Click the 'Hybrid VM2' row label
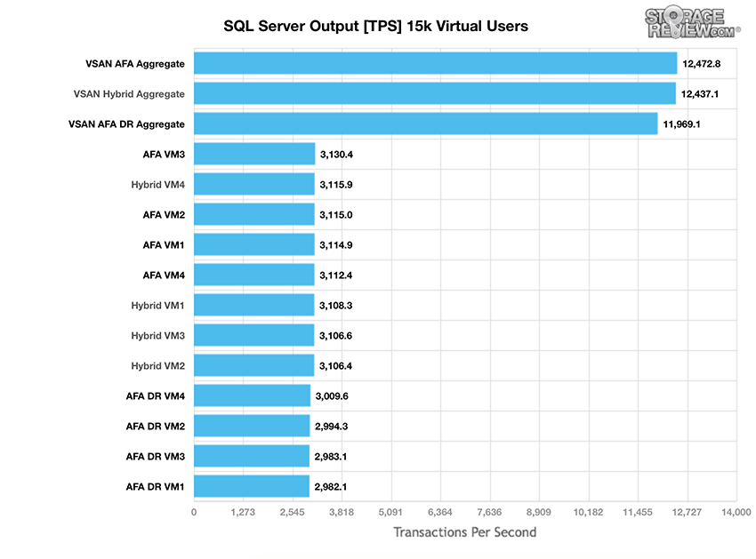 point(157,366)
